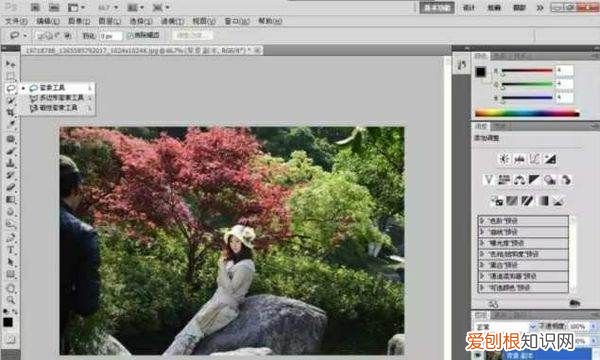Open the lasso tool preset dropdown
600x360 pixels.
(x=17, y=36)
